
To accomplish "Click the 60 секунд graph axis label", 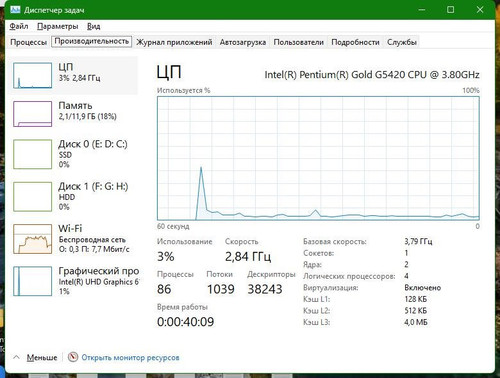I will click(x=173, y=226).
